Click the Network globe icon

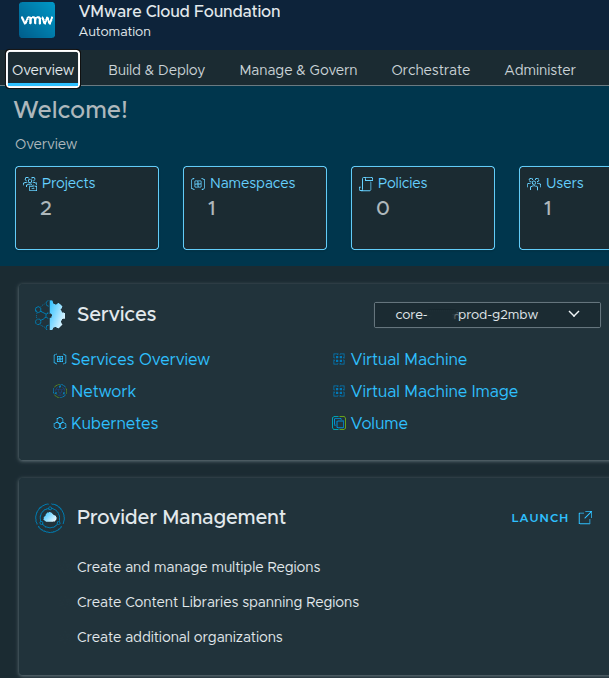click(x=60, y=391)
